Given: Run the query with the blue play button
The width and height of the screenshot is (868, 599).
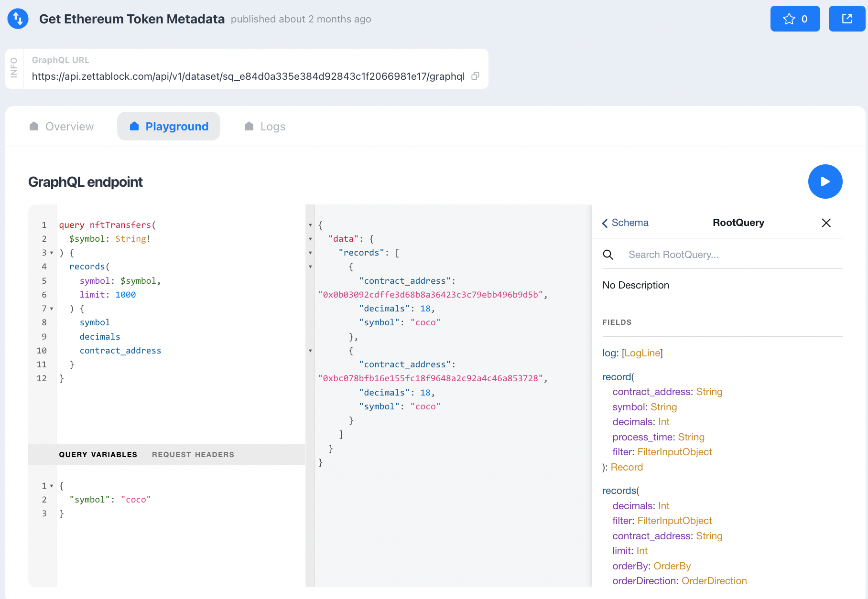Looking at the screenshot, I should 825,182.
